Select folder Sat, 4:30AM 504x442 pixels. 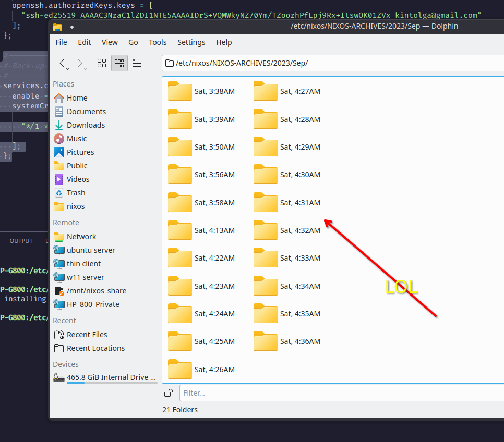click(x=287, y=175)
